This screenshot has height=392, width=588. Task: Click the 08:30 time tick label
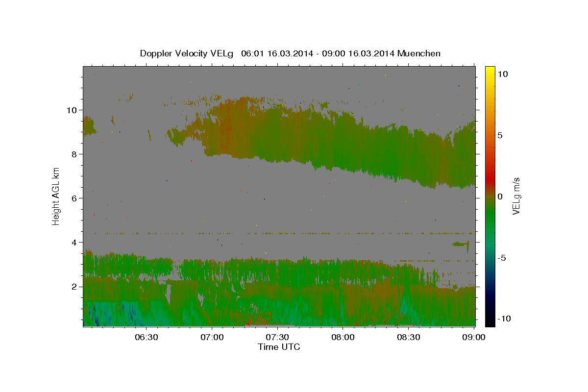click(408, 337)
